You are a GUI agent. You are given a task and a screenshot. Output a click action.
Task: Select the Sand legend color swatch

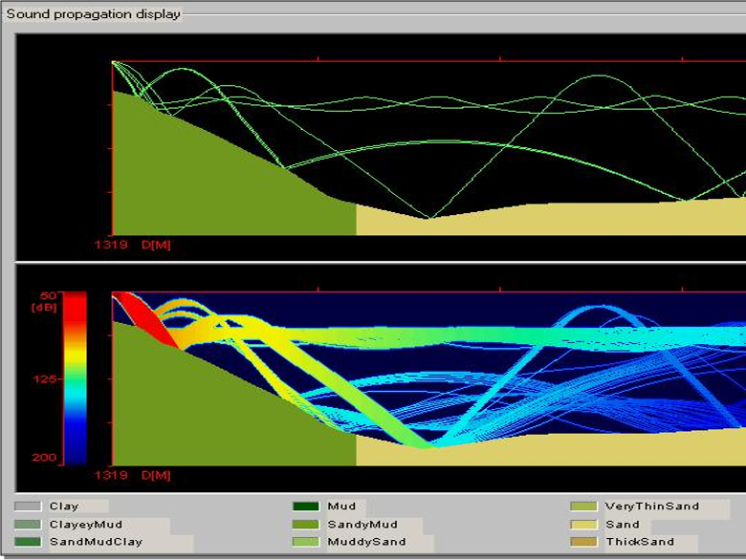(583, 525)
